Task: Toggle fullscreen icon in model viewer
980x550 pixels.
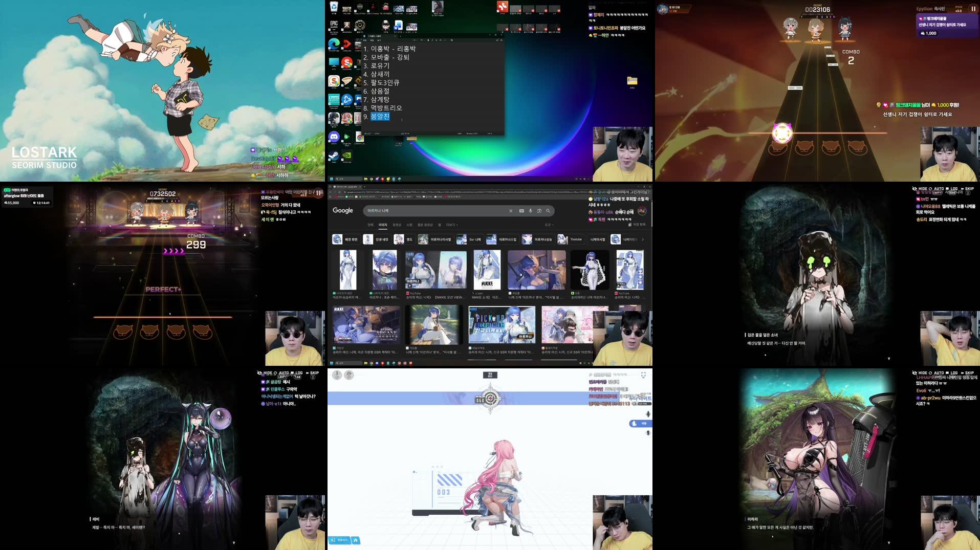Action: click(643, 375)
